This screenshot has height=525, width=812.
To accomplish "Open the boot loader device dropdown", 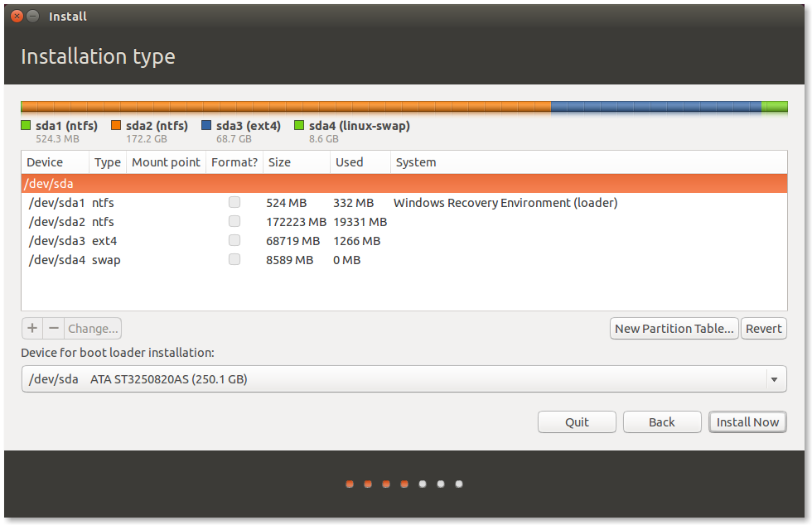I will [x=775, y=378].
